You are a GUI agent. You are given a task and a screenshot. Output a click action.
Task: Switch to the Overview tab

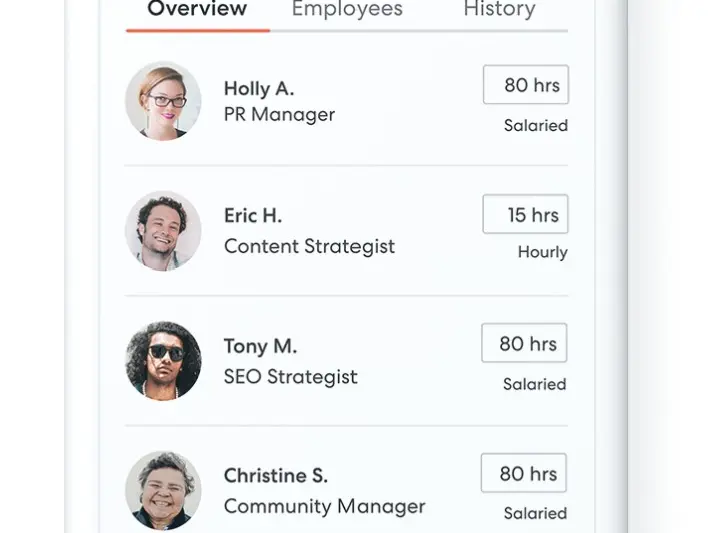pyautogui.click(x=197, y=10)
